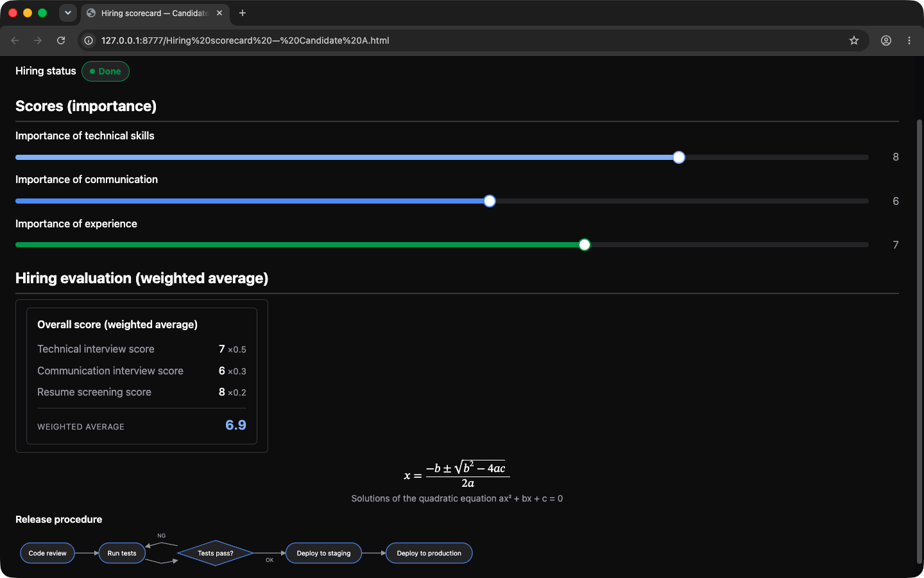The image size is (924, 578).
Task: Click the Code review flowchart node
Action: 47,553
